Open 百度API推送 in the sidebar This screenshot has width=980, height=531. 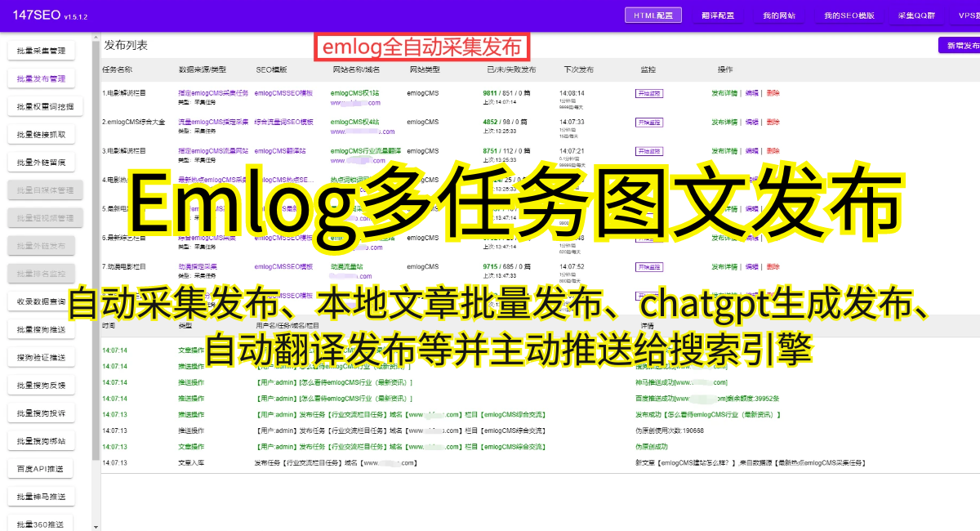tap(41, 468)
